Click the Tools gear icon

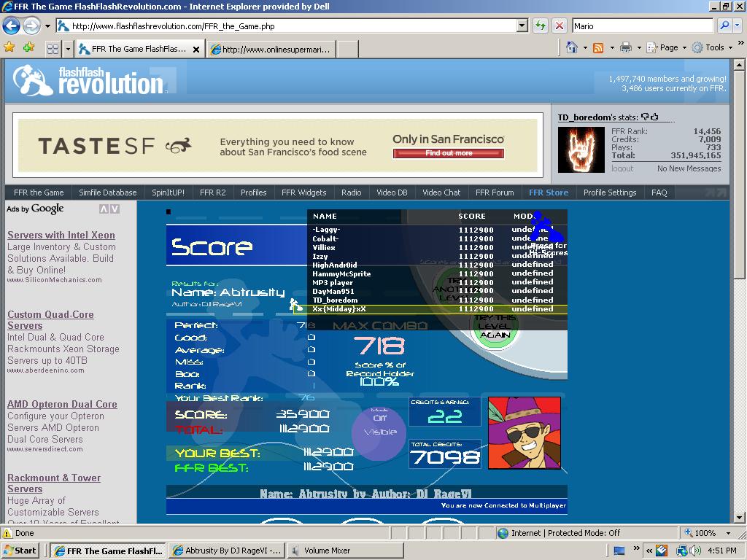click(x=697, y=47)
